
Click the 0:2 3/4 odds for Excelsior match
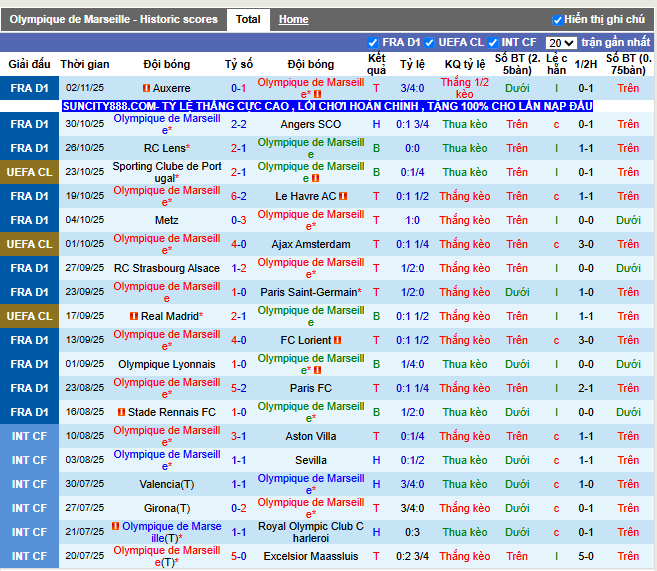click(412, 556)
